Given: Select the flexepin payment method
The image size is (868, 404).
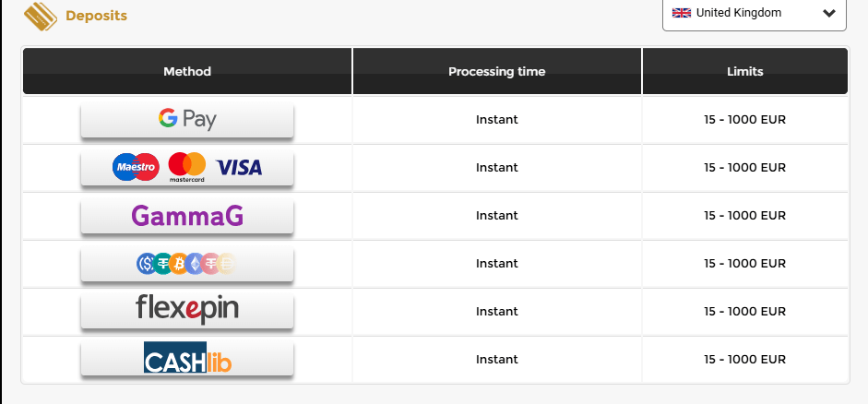Looking at the screenshot, I should click(x=187, y=311).
